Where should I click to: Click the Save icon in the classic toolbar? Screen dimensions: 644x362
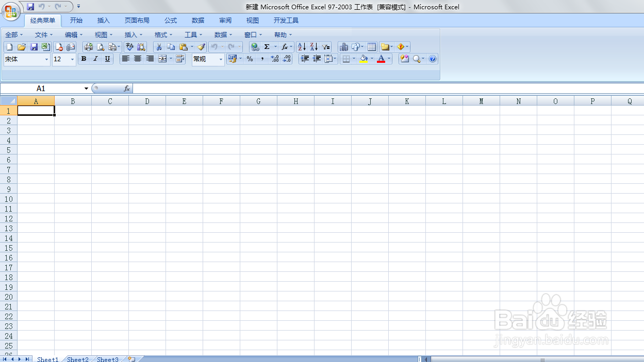tap(34, 47)
